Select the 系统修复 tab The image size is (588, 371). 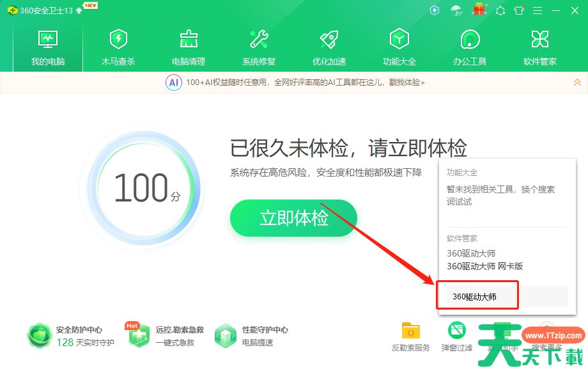tap(259, 47)
